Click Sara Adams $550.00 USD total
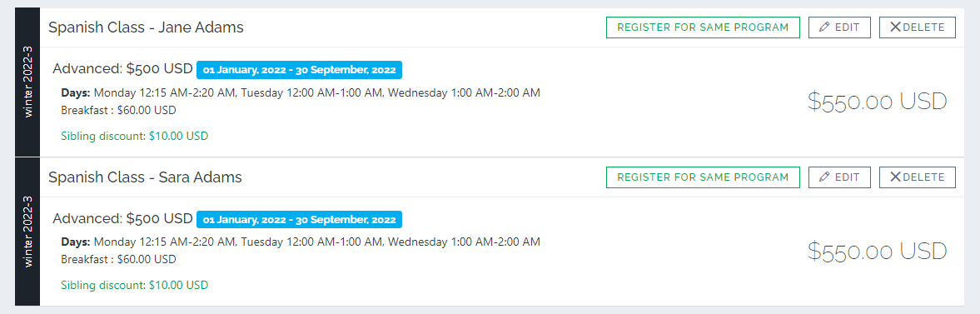 point(878,252)
